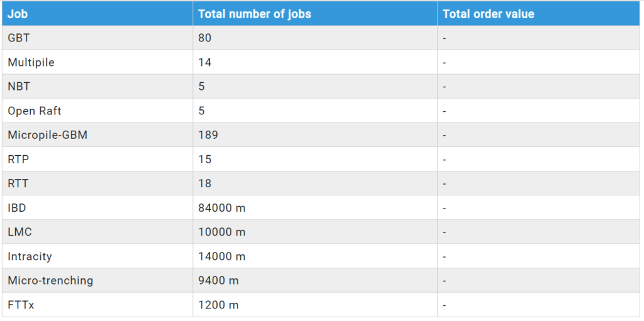
Task: Select the value 80 for GBT
Action: (205, 38)
